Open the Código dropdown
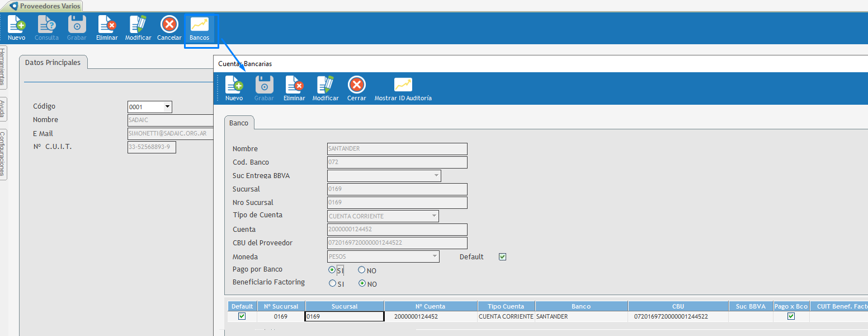 [167, 107]
